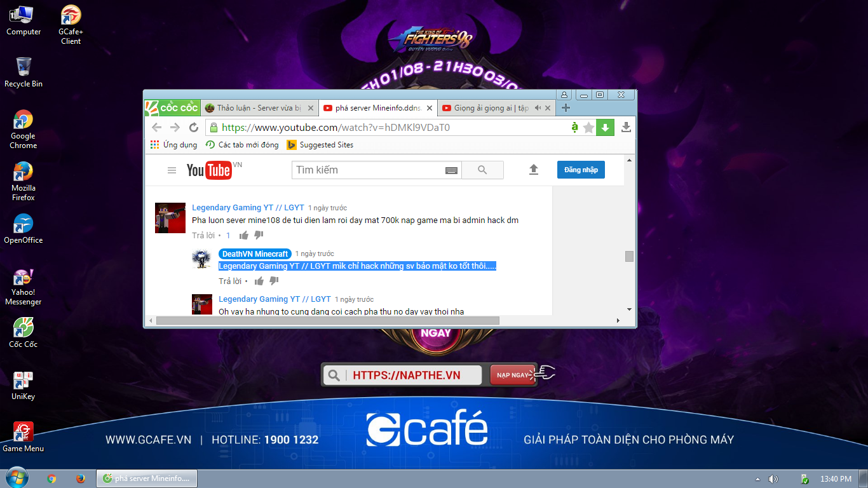Bookmark this page with the star icon

[589, 128]
